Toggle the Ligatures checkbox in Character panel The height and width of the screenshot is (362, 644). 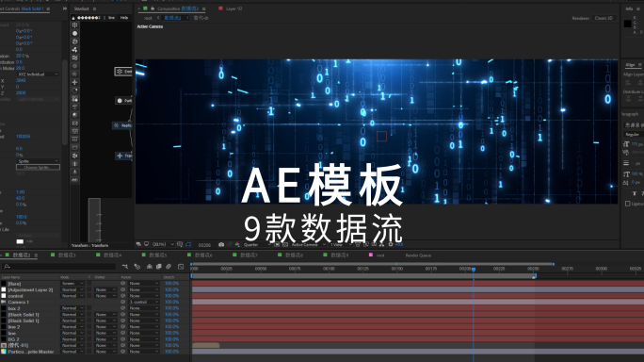(x=627, y=204)
